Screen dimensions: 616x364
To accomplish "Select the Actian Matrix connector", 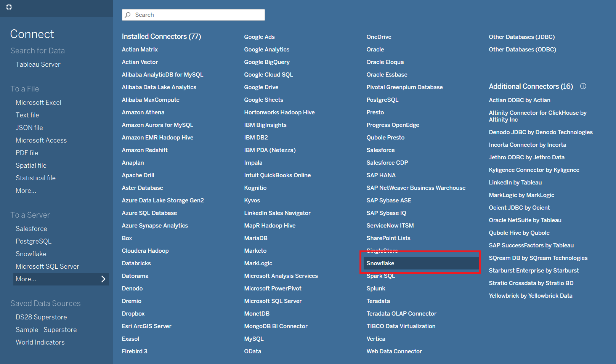I will pos(140,50).
